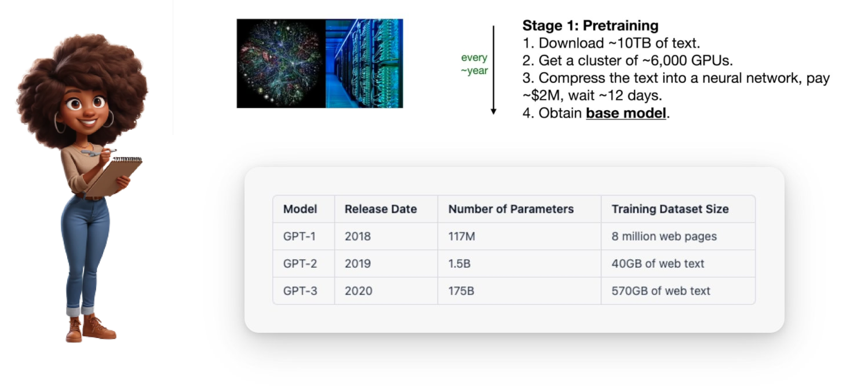Click the green every ~year label
The image size is (868, 389).
[x=474, y=64]
